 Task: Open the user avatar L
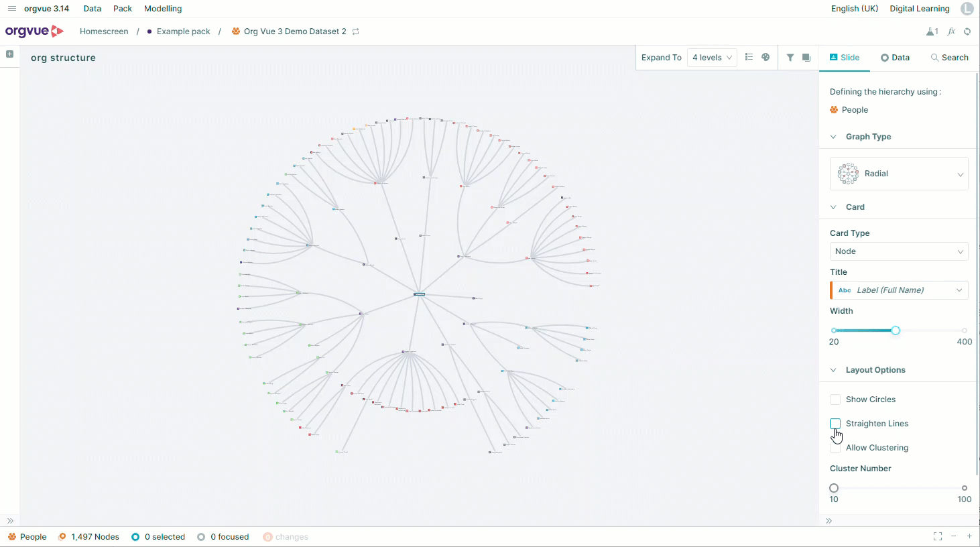pos(967,9)
